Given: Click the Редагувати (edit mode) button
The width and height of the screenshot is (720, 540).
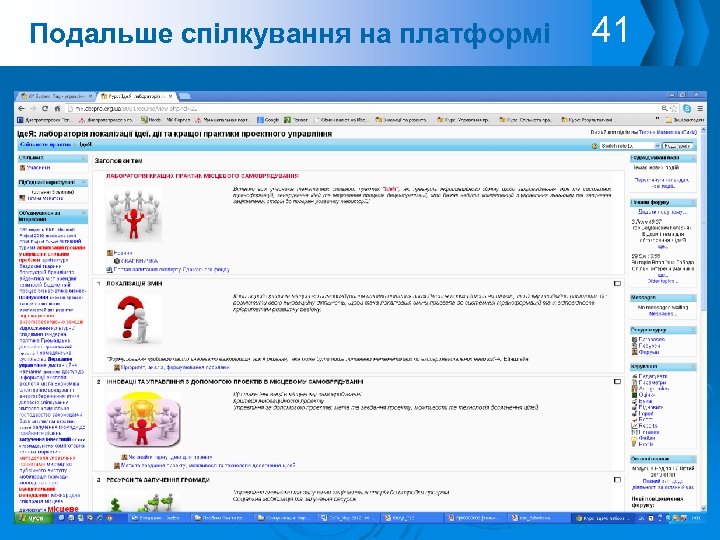Looking at the screenshot, I should [678, 146].
